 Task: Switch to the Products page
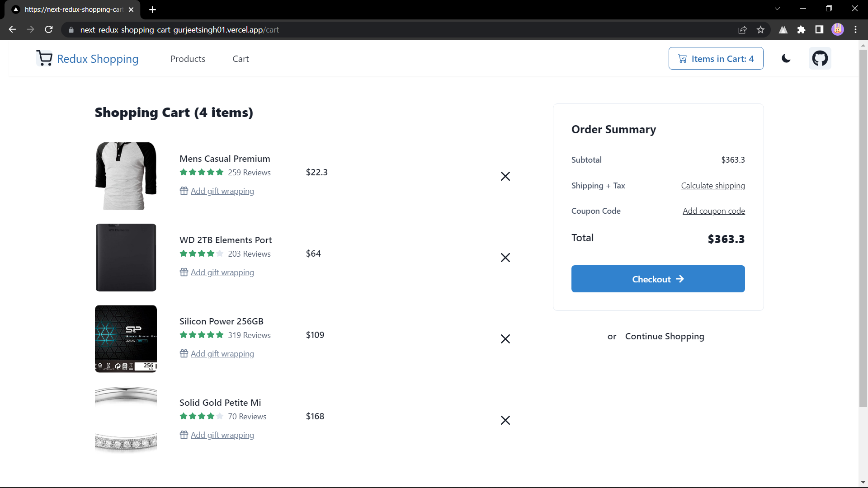pyautogui.click(x=188, y=58)
